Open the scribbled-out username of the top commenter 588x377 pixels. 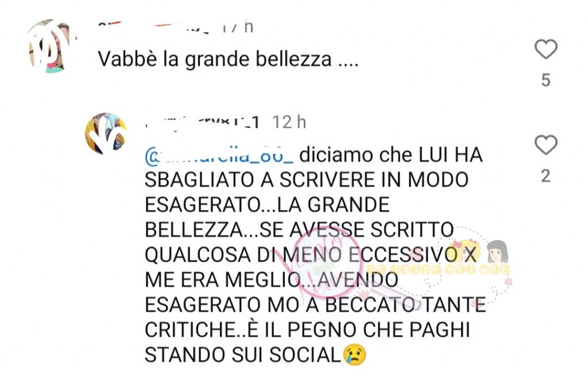[x=154, y=27]
